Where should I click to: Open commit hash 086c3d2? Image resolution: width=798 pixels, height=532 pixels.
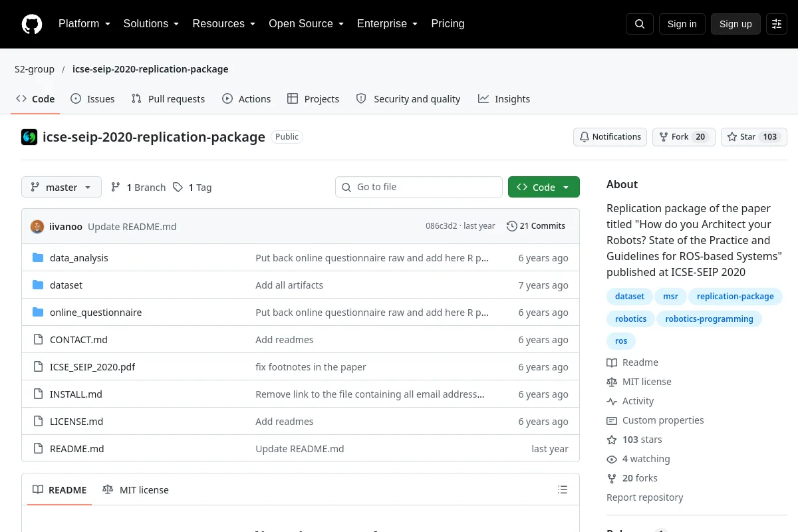click(442, 226)
